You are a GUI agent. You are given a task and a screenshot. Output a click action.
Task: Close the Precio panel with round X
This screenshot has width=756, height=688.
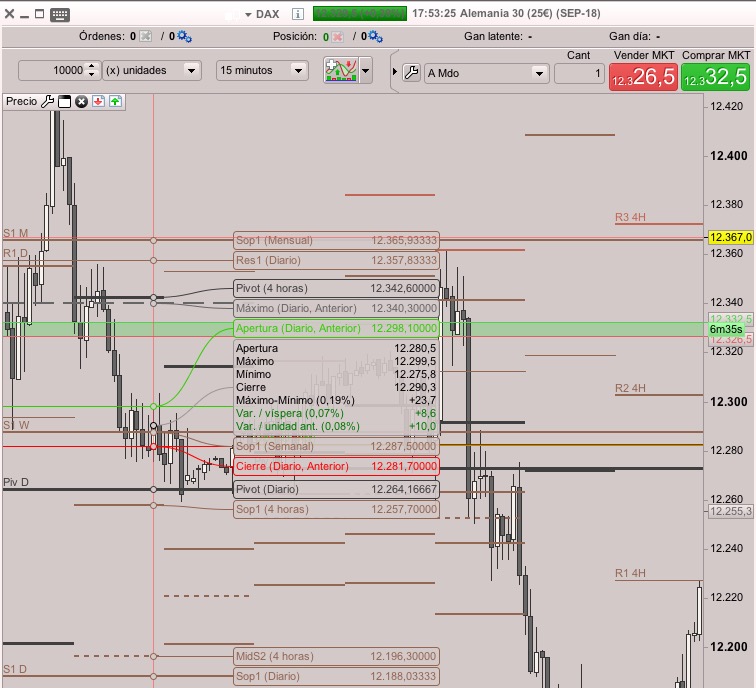(x=81, y=101)
